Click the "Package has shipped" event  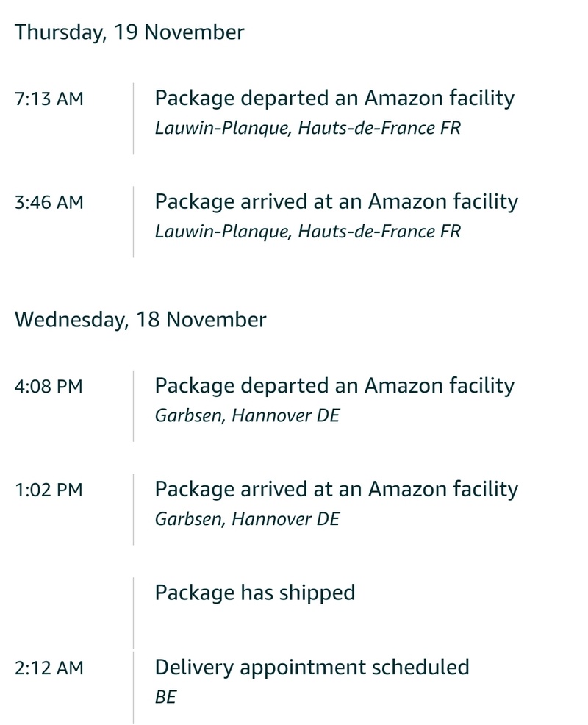(x=254, y=593)
